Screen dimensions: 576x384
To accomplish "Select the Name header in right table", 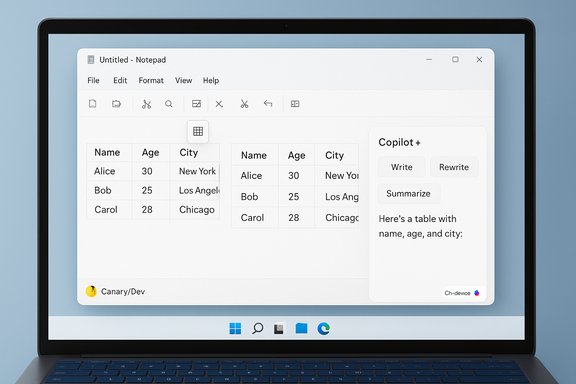I will (254, 155).
